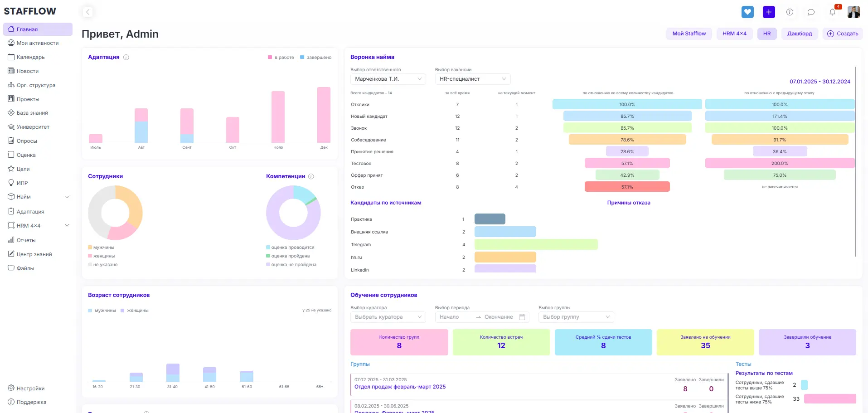Switch to the HRM 4×4 tab
This screenshot has height=413, width=868.
pos(734,34)
